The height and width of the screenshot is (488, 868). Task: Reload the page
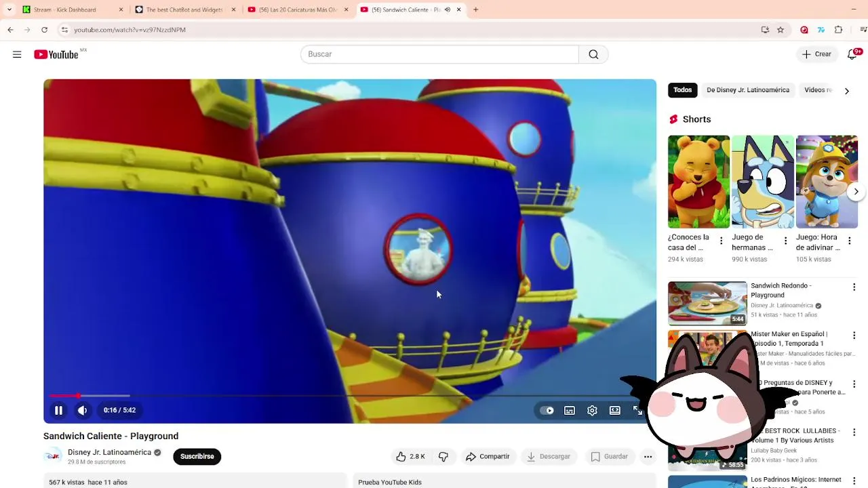pyautogui.click(x=44, y=30)
